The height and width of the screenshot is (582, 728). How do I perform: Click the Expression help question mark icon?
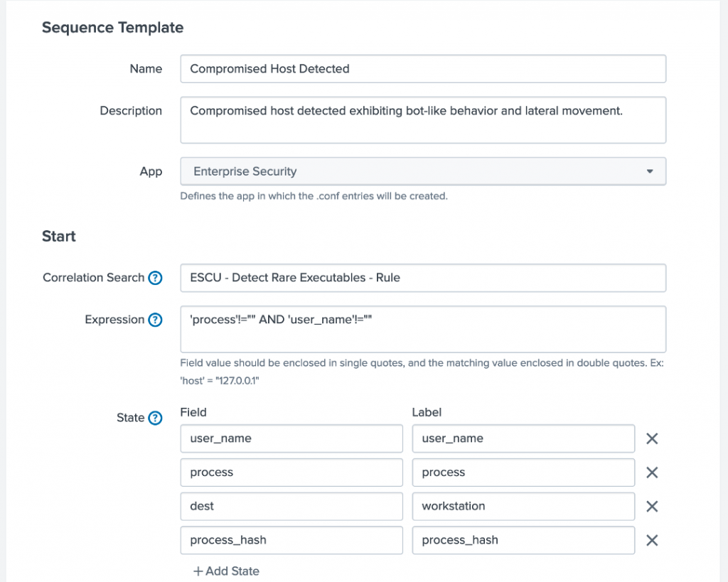pos(155,320)
